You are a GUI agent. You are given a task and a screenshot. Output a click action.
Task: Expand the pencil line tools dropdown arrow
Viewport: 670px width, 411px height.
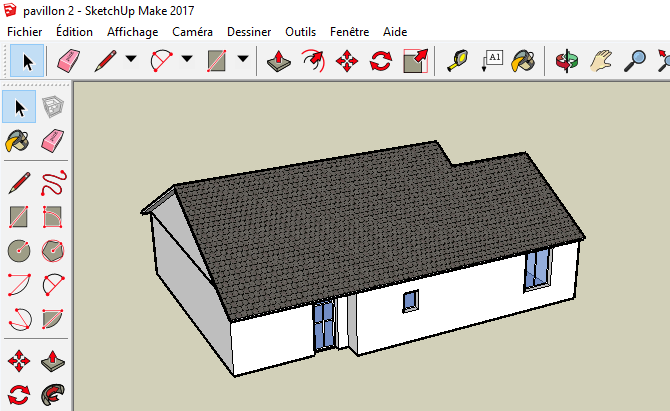coord(131,62)
